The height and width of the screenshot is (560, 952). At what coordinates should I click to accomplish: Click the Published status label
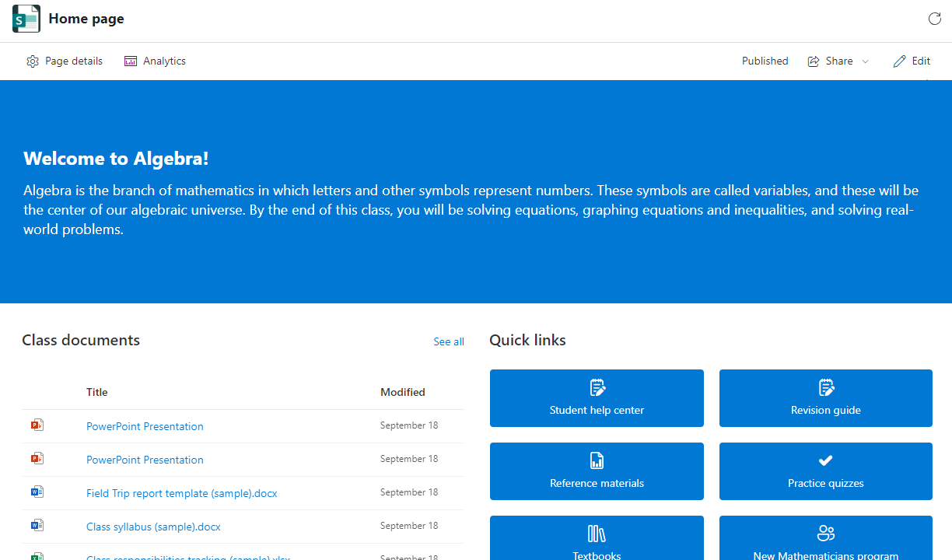[765, 61]
